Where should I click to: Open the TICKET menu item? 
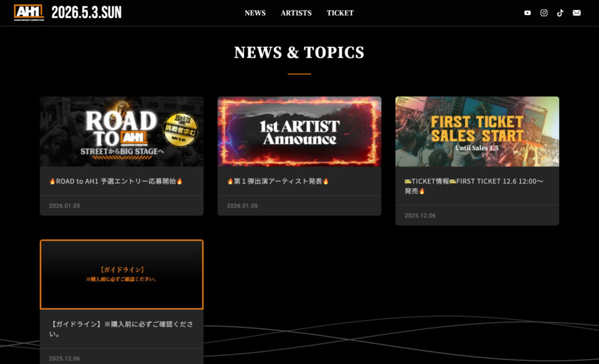[x=340, y=12]
